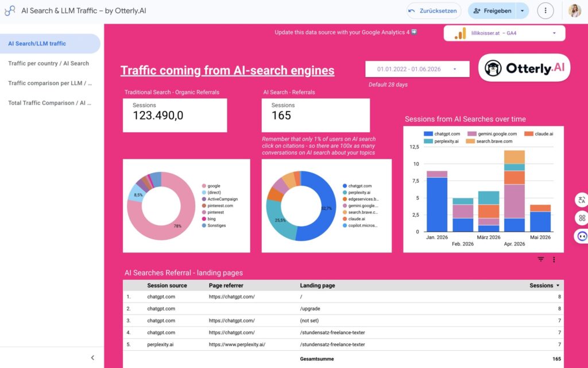Click the Looker Studio logo icon
Image resolution: width=588 pixels, height=368 pixels.
coord(10,10)
